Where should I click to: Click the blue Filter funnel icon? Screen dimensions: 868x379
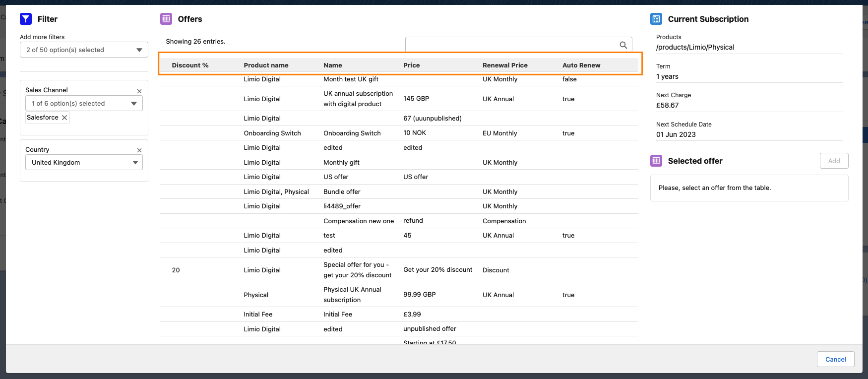tap(26, 19)
